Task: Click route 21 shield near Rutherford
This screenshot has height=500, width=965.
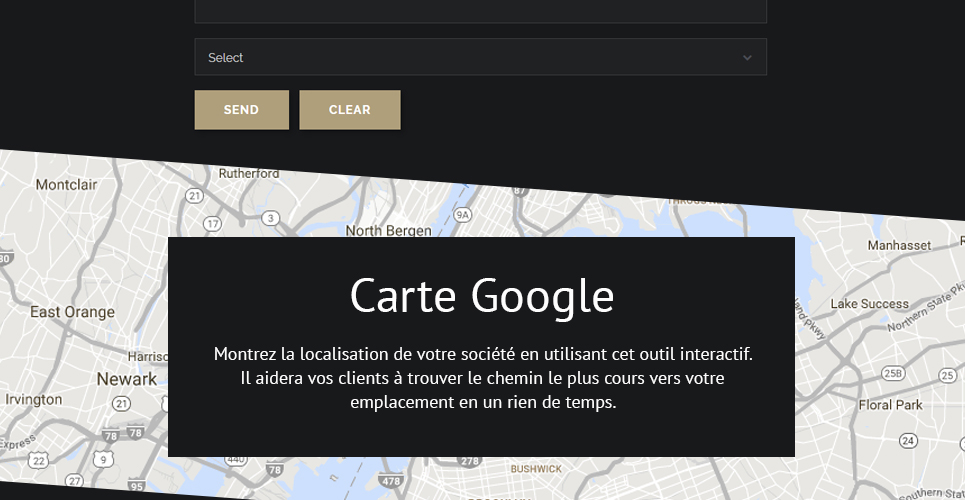Action: point(194,196)
